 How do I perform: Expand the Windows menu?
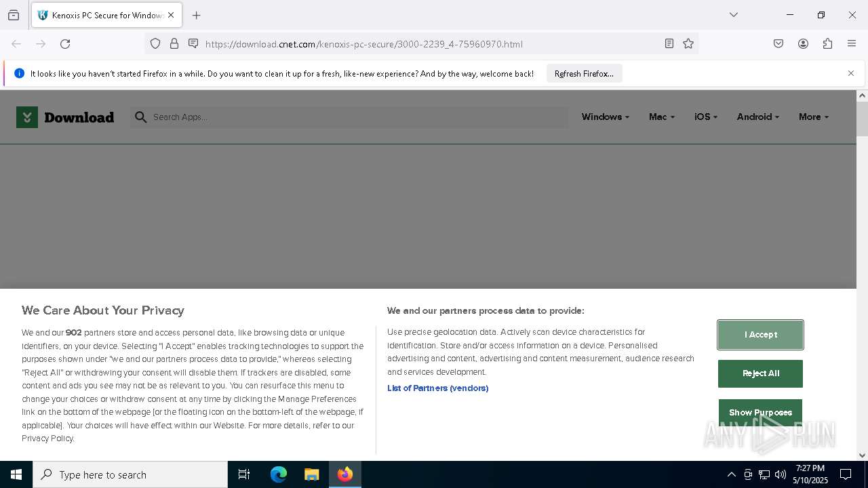[x=606, y=117]
